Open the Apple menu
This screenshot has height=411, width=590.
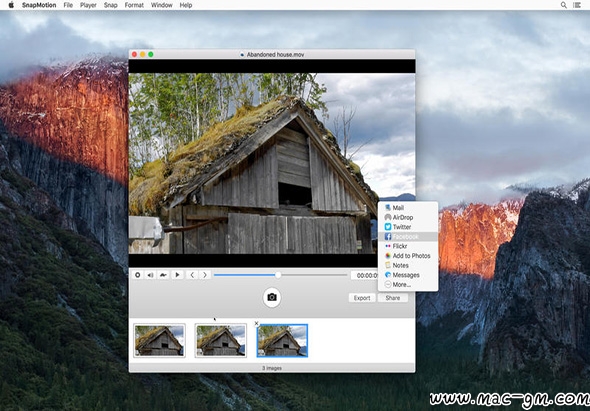tap(11, 5)
